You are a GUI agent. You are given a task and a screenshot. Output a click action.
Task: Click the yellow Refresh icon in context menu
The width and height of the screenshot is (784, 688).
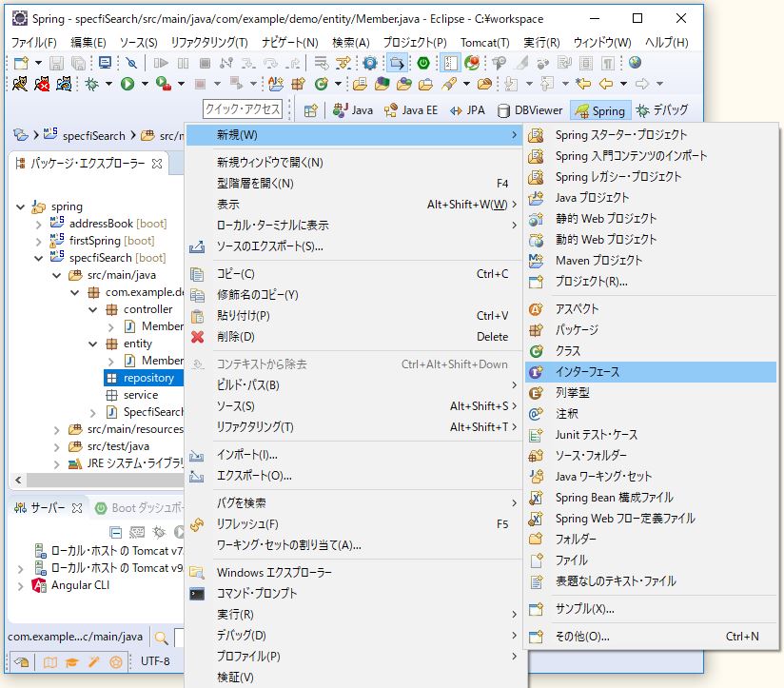[198, 524]
